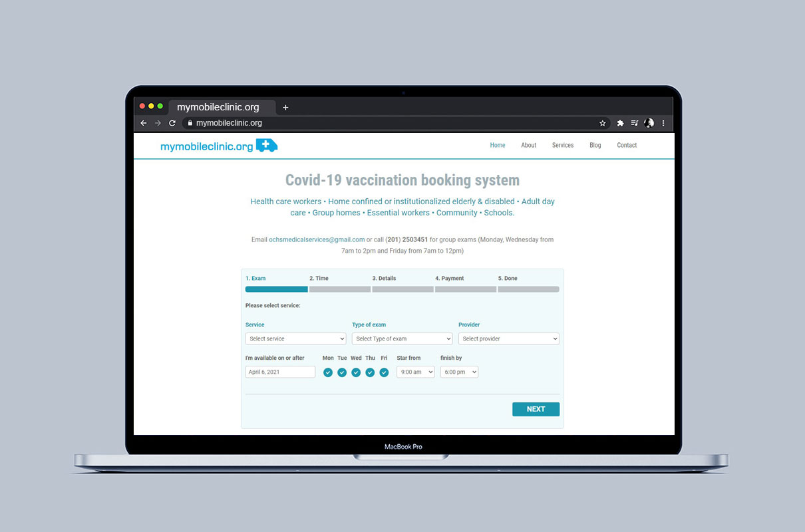Open the Select provider dropdown

[x=508, y=338]
